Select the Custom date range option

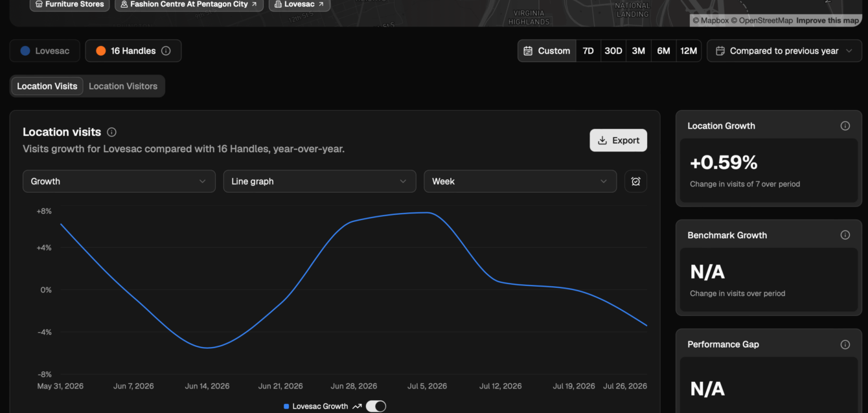pos(547,51)
